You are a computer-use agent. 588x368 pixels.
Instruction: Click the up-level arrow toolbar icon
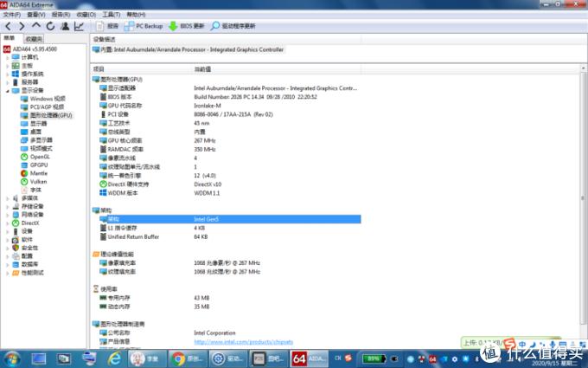(x=36, y=26)
